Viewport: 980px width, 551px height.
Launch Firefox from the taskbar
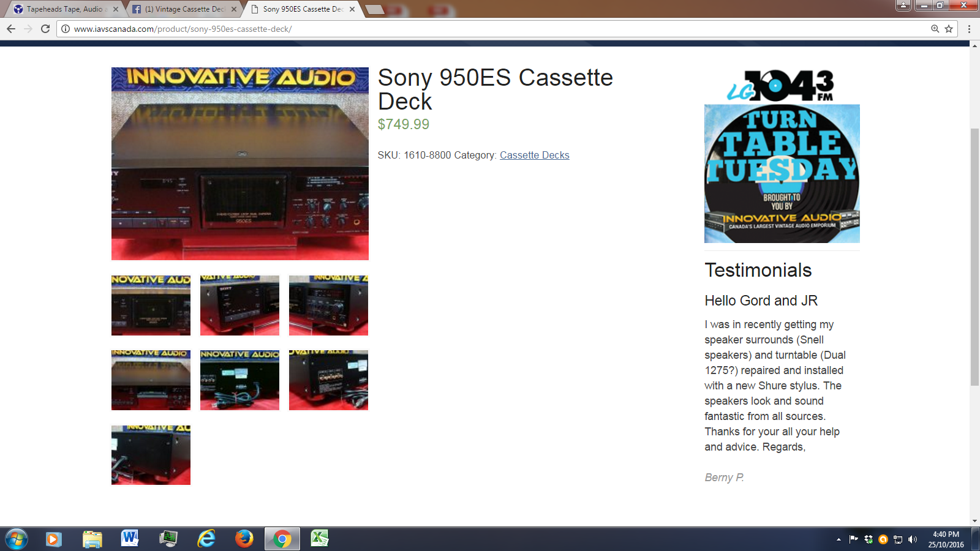pos(244,539)
